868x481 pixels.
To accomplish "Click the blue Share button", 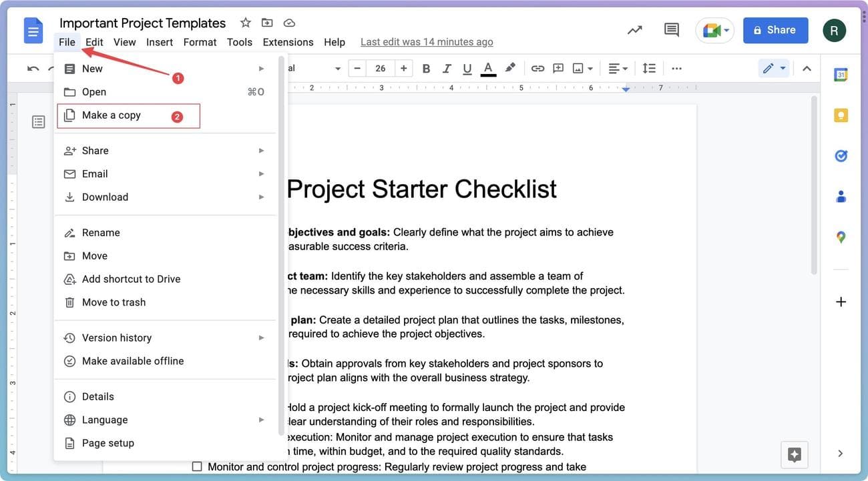I will [775, 30].
